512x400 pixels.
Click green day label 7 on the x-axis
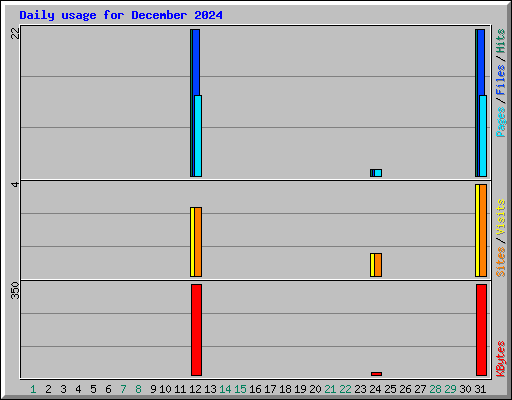[123, 389]
